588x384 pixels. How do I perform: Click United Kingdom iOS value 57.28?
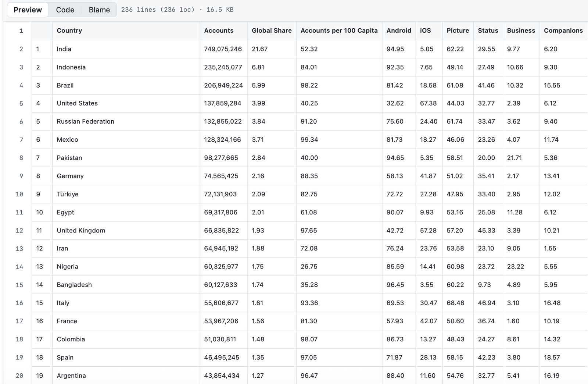click(x=428, y=230)
